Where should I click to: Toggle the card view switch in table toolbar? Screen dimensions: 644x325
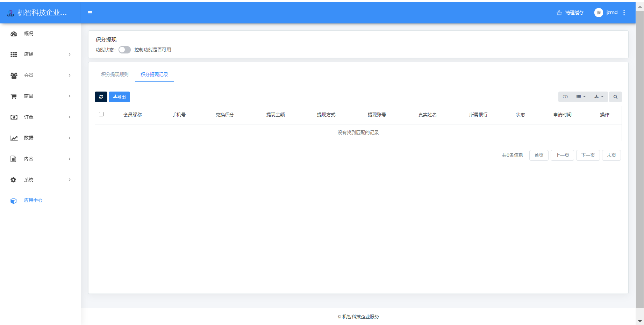coord(565,97)
